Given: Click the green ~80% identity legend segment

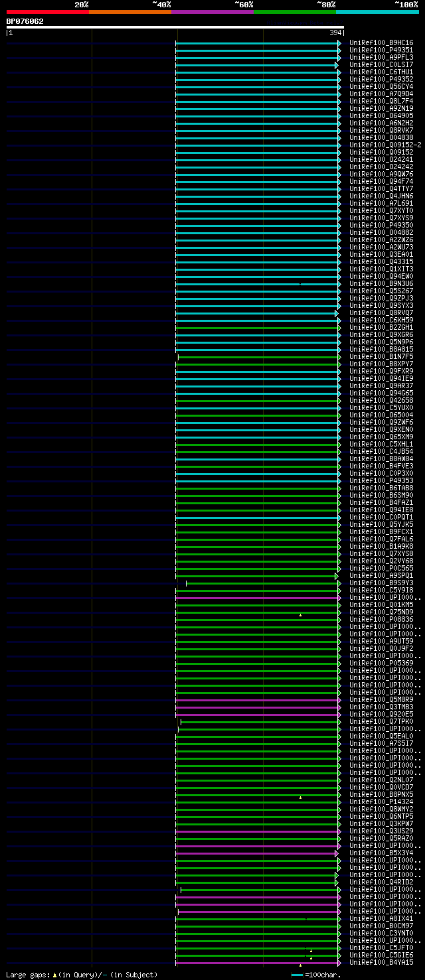Looking at the screenshot, I should [294, 11].
